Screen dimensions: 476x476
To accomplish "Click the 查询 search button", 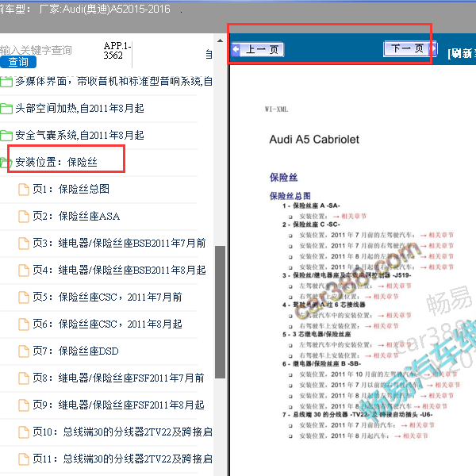I will coord(18,62).
